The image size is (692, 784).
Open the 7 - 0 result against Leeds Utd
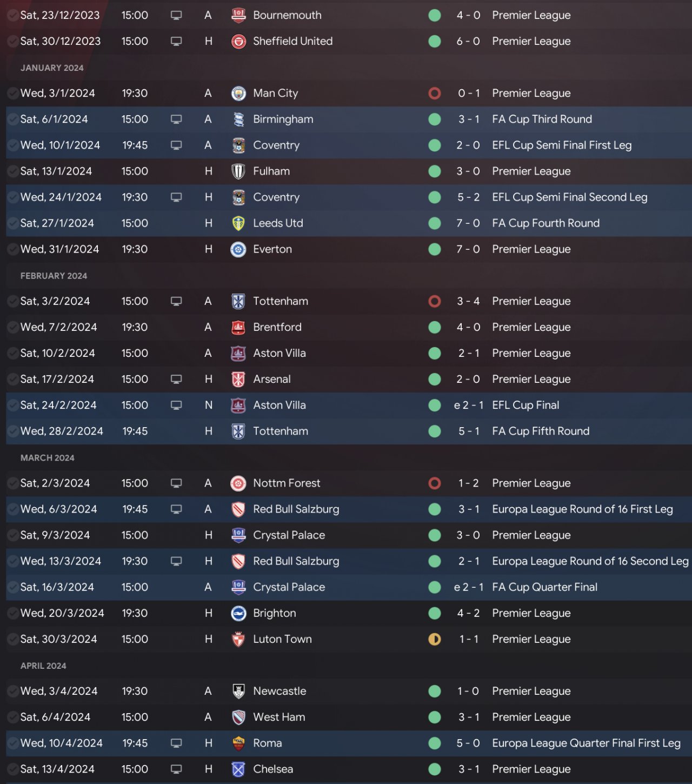point(468,223)
